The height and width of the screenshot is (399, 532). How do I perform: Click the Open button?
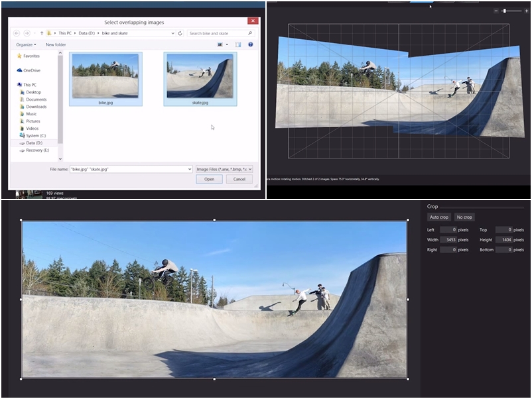coord(210,179)
